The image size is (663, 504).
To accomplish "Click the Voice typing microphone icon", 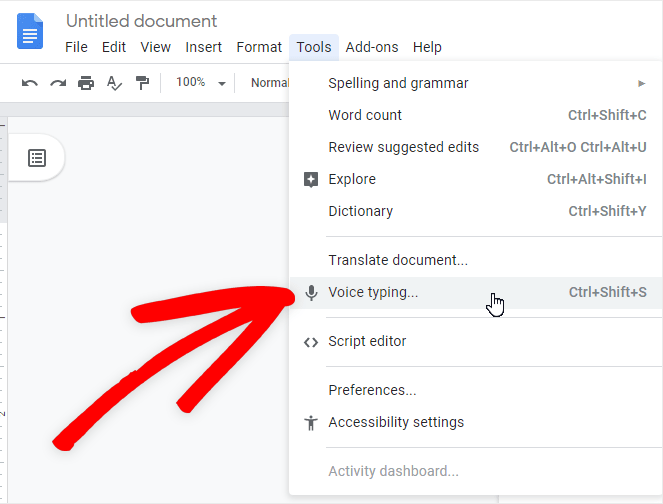I will (x=311, y=293).
